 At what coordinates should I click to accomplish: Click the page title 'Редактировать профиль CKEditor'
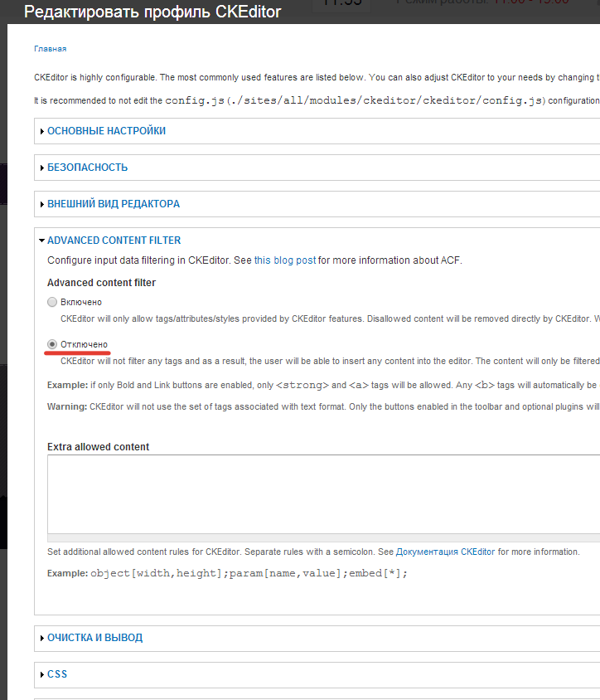click(152, 12)
